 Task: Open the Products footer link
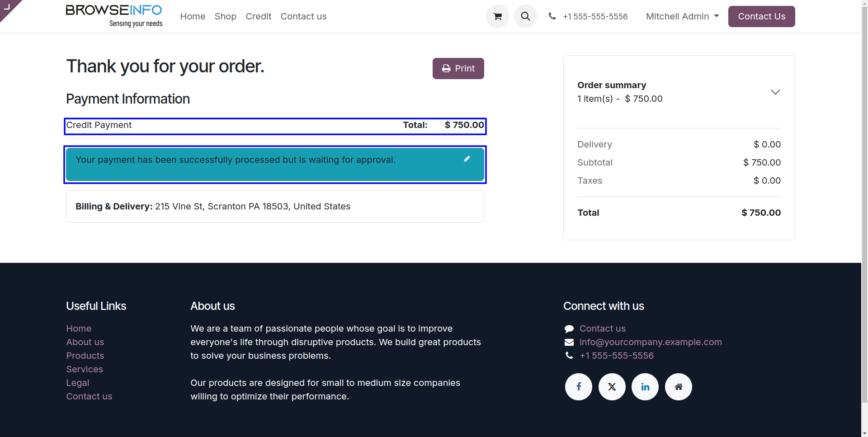click(85, 356)
